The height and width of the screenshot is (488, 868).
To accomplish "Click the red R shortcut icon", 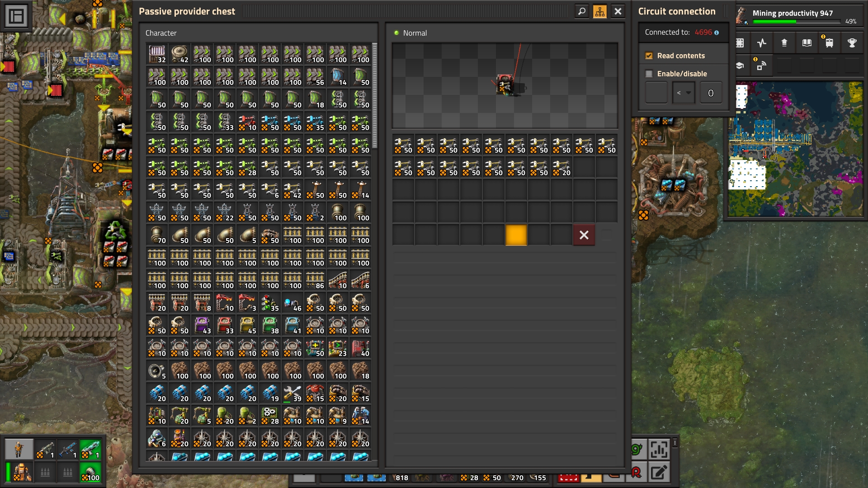I will click(637, 472).
